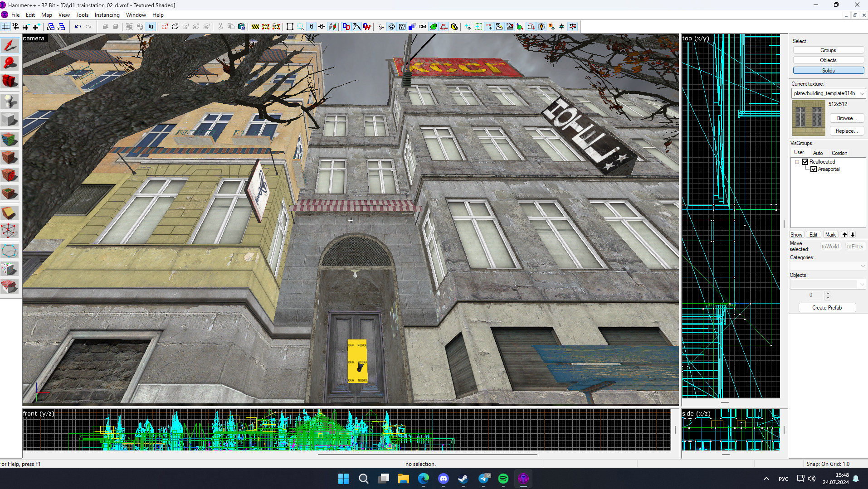This screenshot has height=489, width=868.
Task: Expand the Categories dropdown list
Action: tap(863, 266)
